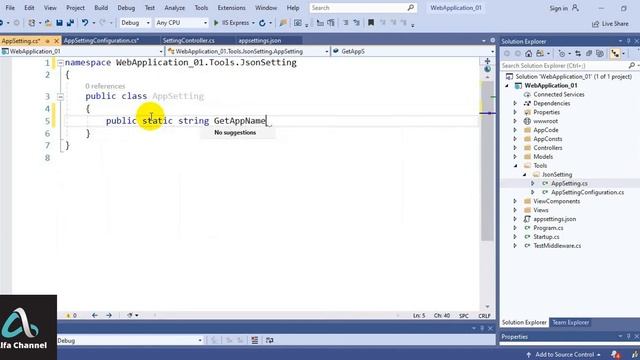Select AppSettingConfiguration.cs in Solution Explorer
Image resolution: width=640 pixels, height=360 pixels.
587,192
